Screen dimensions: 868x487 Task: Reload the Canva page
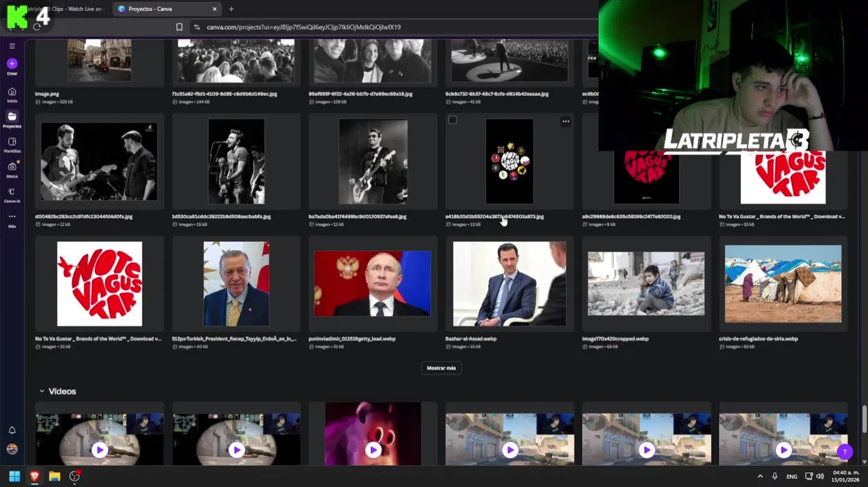coord(37,27)
